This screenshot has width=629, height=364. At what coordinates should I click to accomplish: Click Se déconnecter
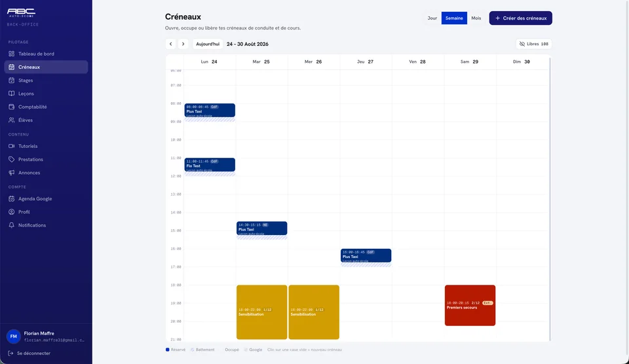coord(33,353)
